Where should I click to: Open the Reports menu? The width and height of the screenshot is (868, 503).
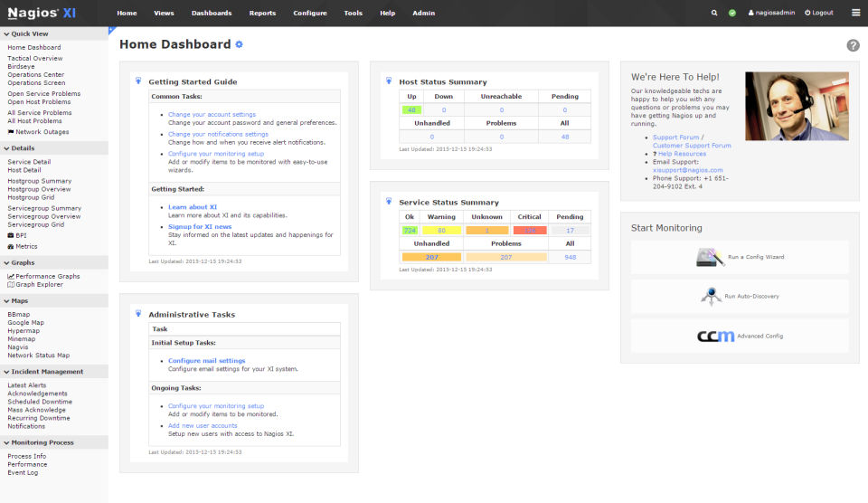262,13
